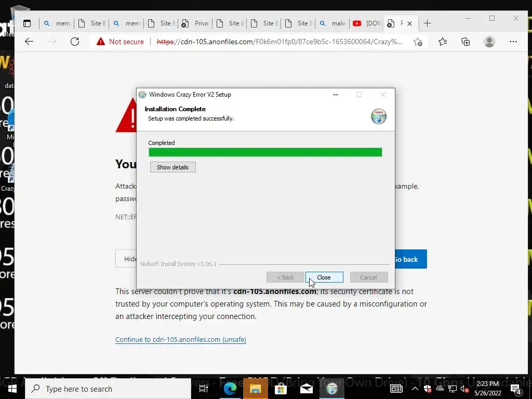Open the OneDrive tray icon
Viewport: 532px width, 399px height.
(x=440, y=389)
